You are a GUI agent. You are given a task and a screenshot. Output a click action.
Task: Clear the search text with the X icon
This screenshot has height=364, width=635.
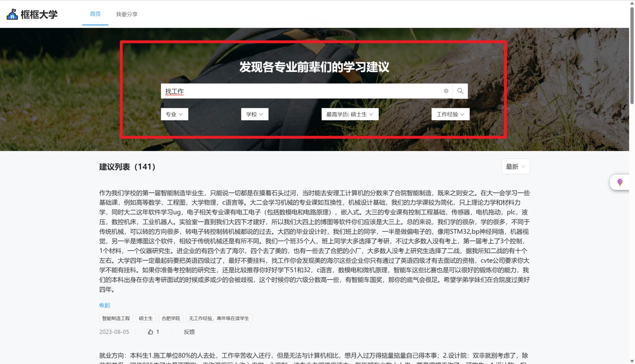(446, 91)
